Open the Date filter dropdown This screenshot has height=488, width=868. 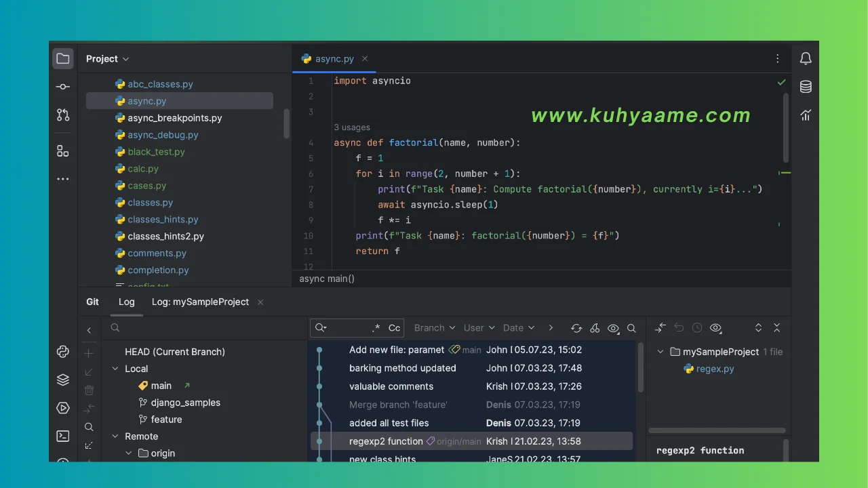click(x=519, y=328)
